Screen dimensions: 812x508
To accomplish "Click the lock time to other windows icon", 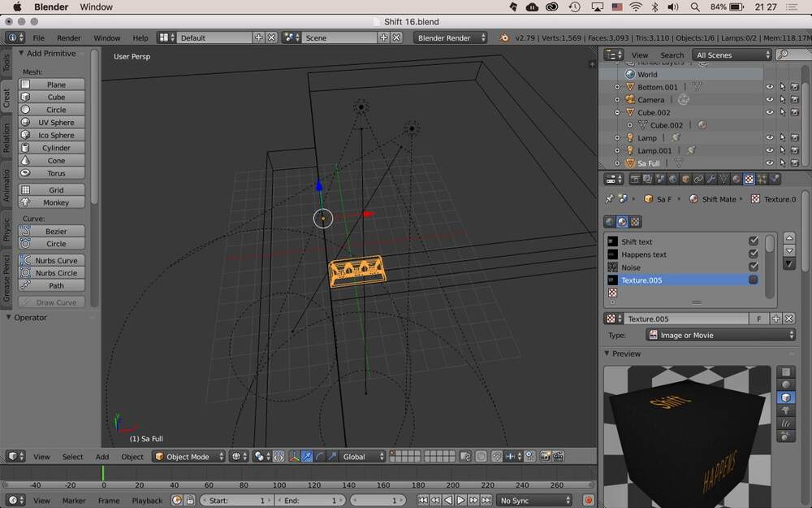I will tap(190, 500).
